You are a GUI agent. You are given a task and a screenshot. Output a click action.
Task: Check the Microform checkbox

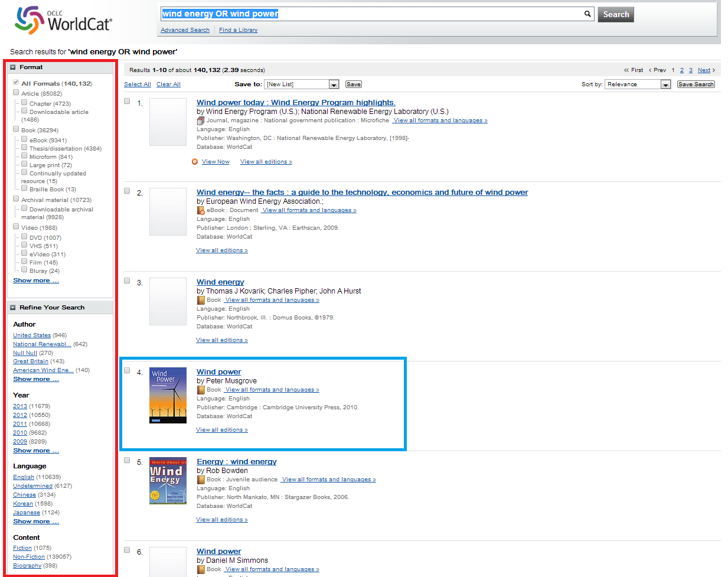tap(24, 155)
